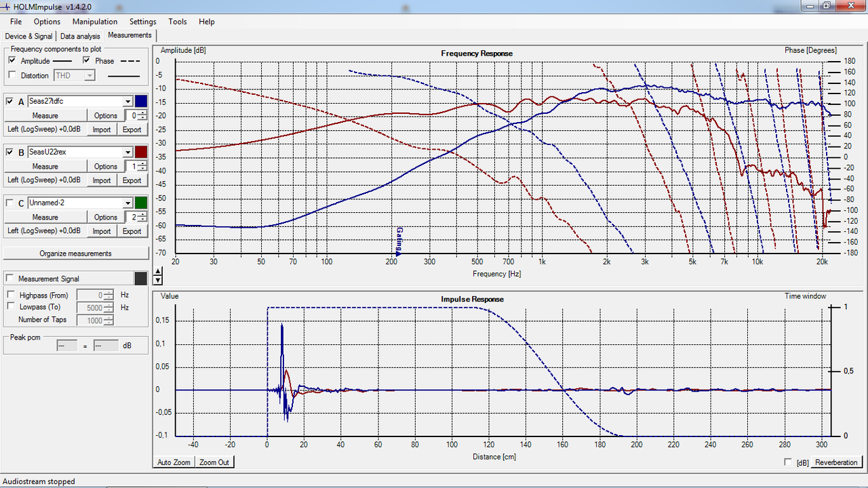Click the green color swatch for measurement C

click(x=141, y=203)
